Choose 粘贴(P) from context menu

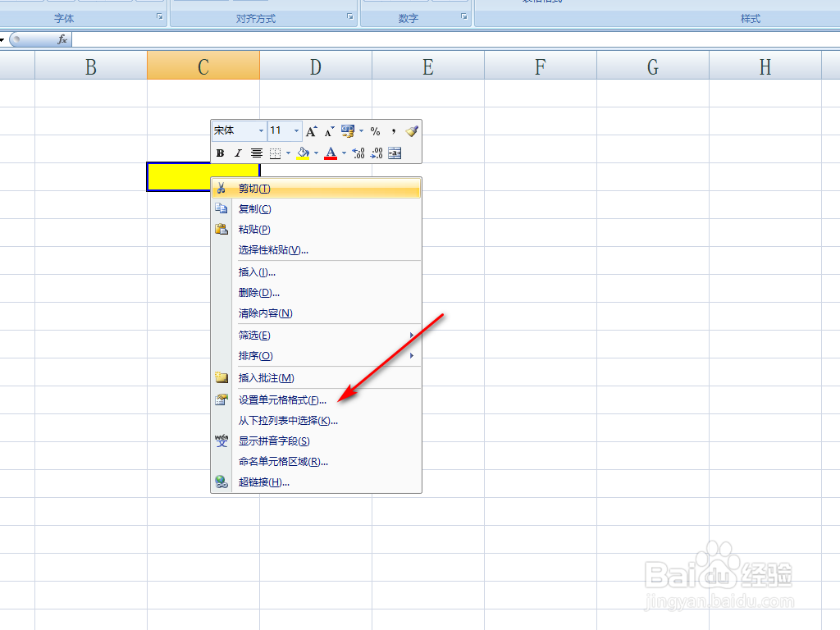pyautogui.click(x=316, y=230)
